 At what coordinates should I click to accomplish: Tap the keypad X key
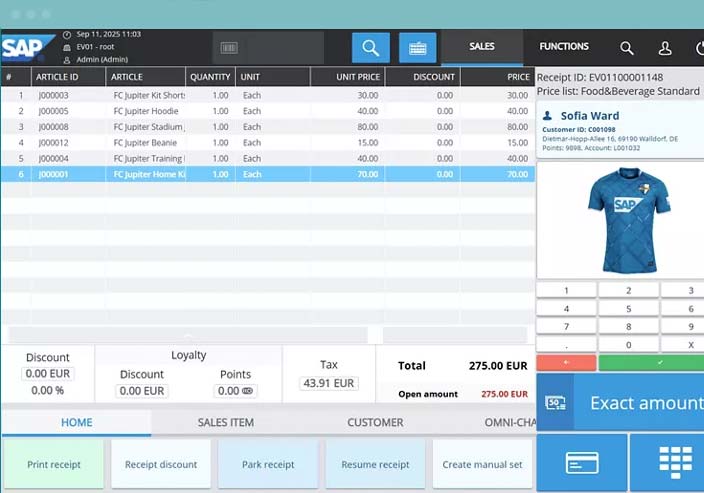tap(683, 345)
